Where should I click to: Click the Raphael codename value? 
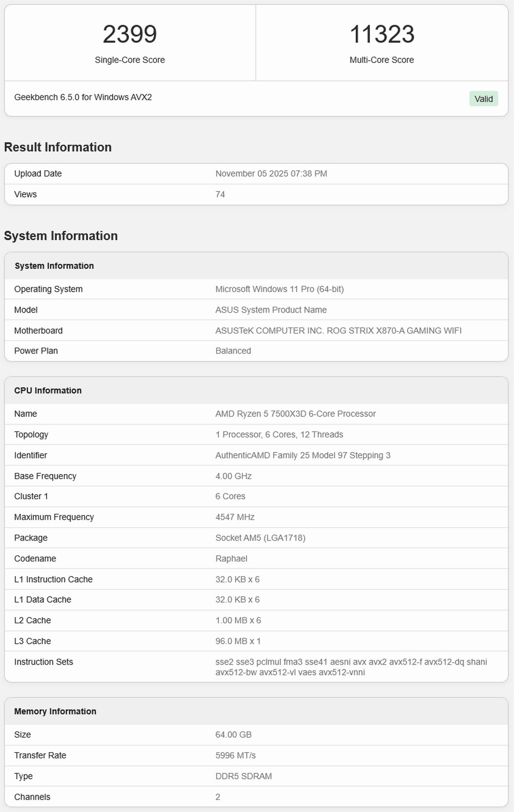point(231,558)
